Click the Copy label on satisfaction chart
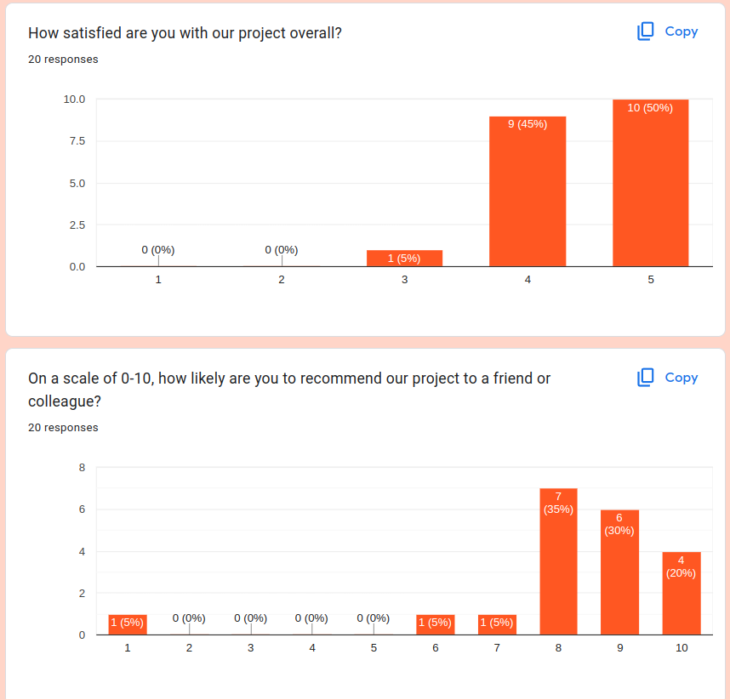The image size is (730, 700). tap(681, 31)
